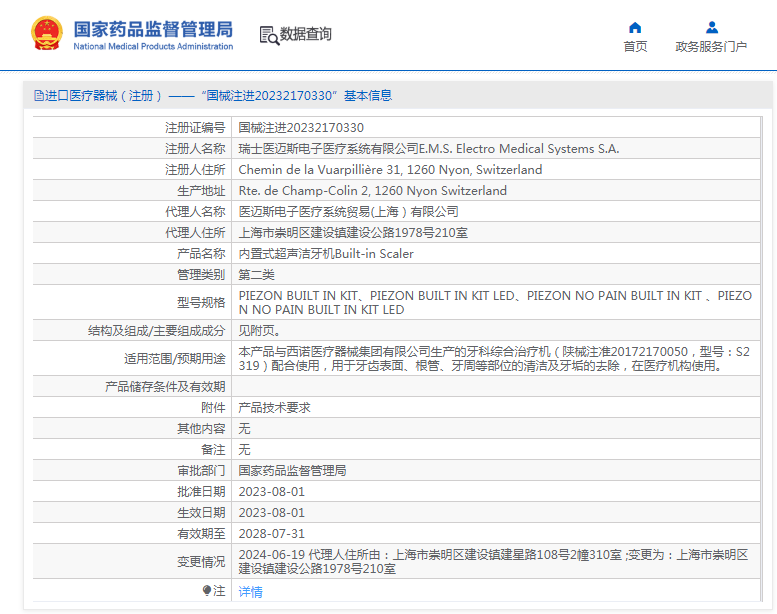Select Chemin de la Vuarpillière address text
Viewport: 777px width, 614px height.
click(x=390, y=170)
